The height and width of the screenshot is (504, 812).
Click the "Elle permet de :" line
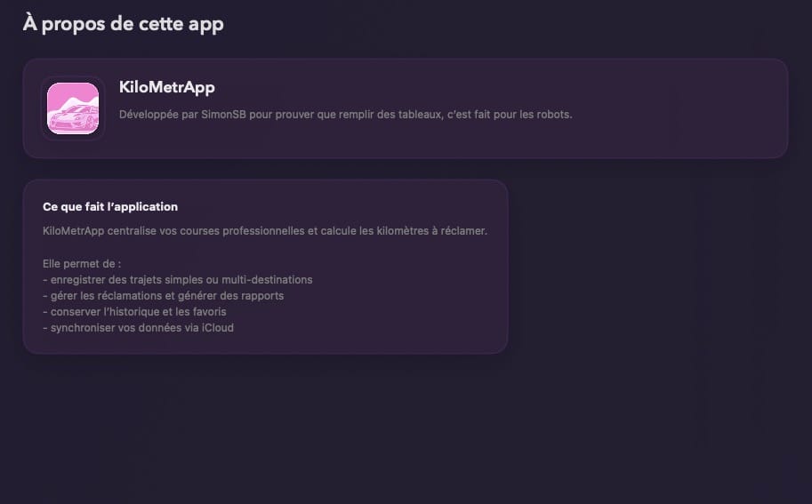pos(82,264)
